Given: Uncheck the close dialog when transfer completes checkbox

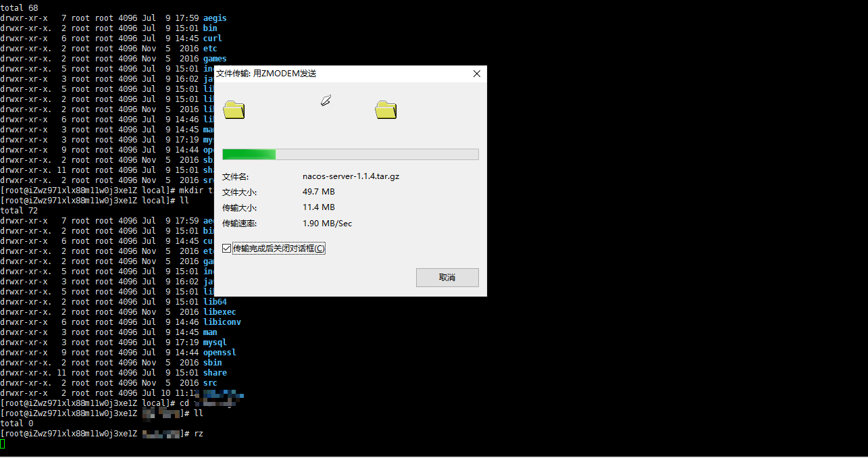Looking at the screenshot, I should click(226, 249).
